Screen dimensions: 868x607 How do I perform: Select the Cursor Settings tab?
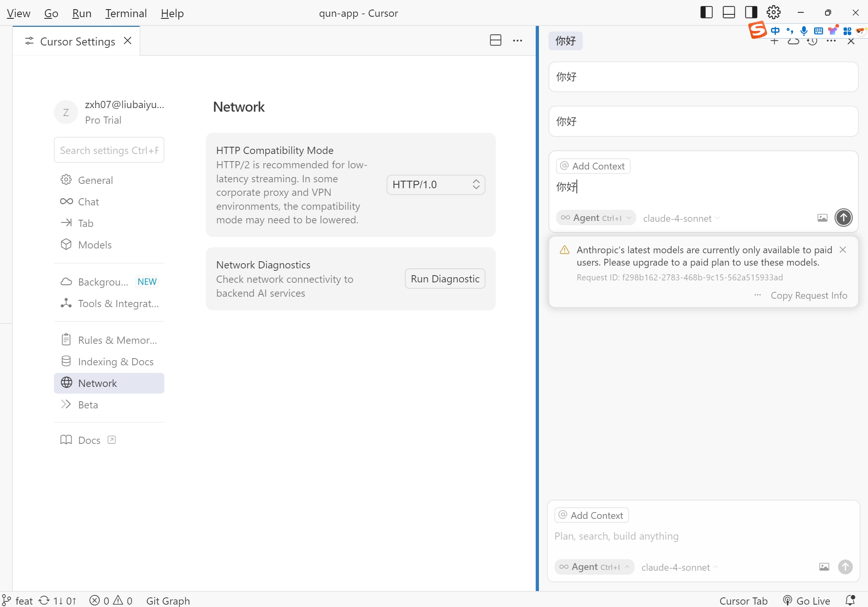76,41
